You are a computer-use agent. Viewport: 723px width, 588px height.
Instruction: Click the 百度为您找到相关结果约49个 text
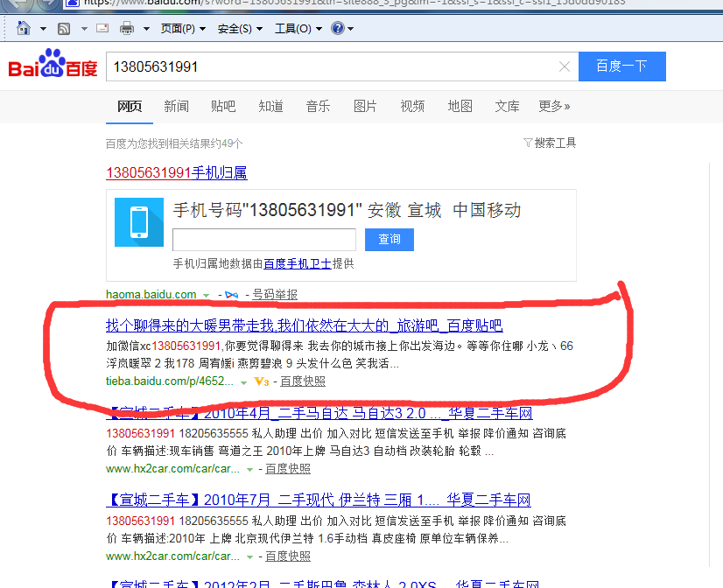point(174,143)
